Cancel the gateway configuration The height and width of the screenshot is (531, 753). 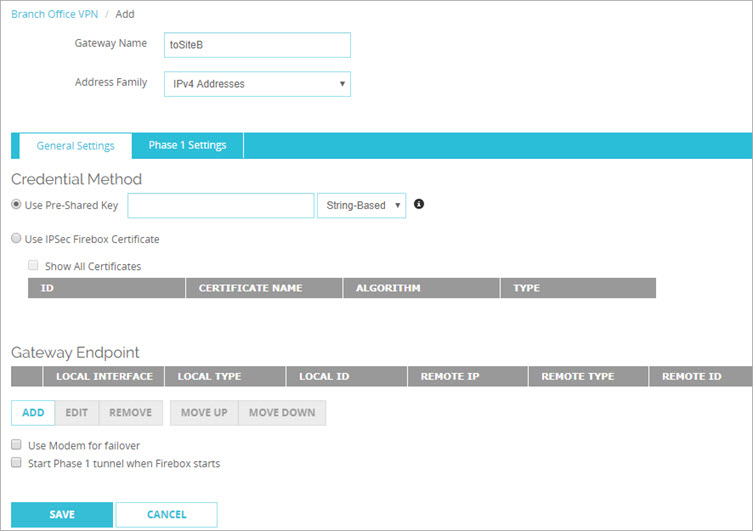point(166,514)
